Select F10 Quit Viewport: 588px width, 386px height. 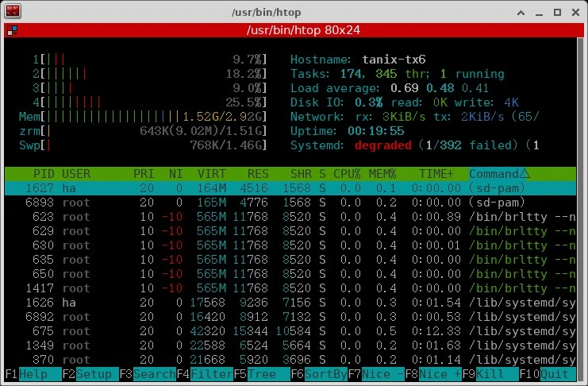547,374
